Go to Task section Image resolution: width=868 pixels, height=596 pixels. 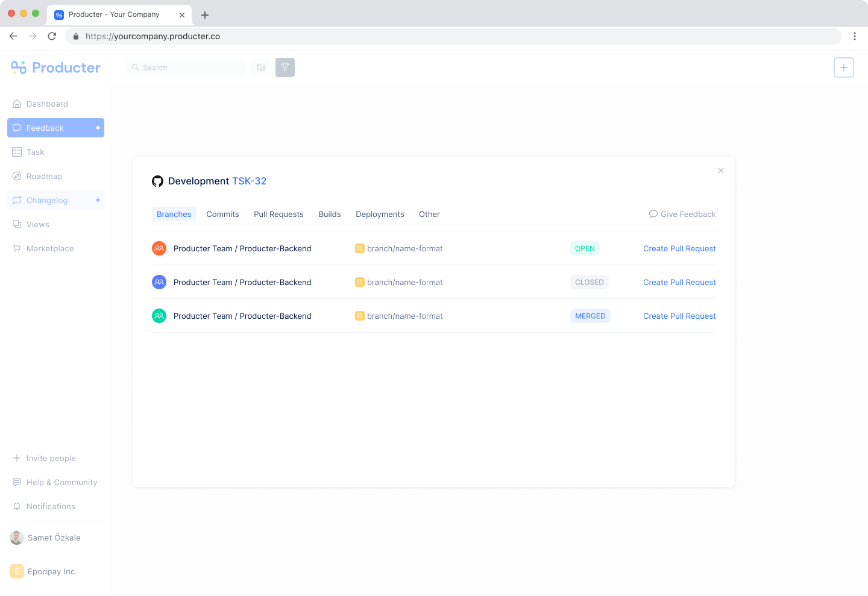click(x=55, y=152)
